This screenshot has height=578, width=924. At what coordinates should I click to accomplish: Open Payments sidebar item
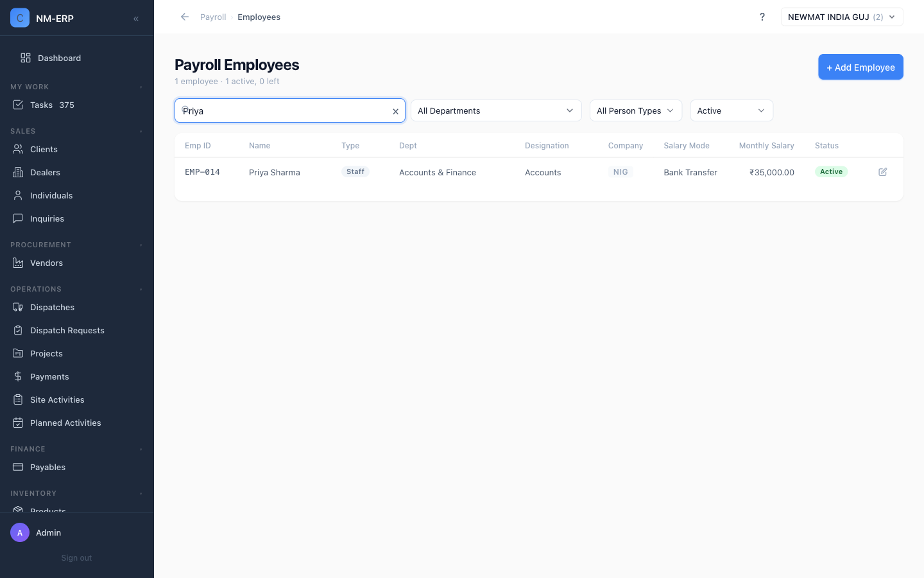77,376
